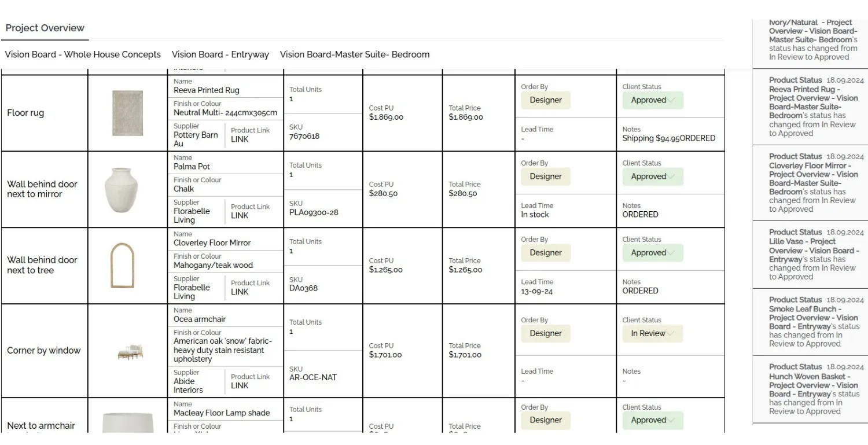Follow the Palma Pot product LINK
The image size is (868, 445).
pyautogui.click(x=240, y=216)
